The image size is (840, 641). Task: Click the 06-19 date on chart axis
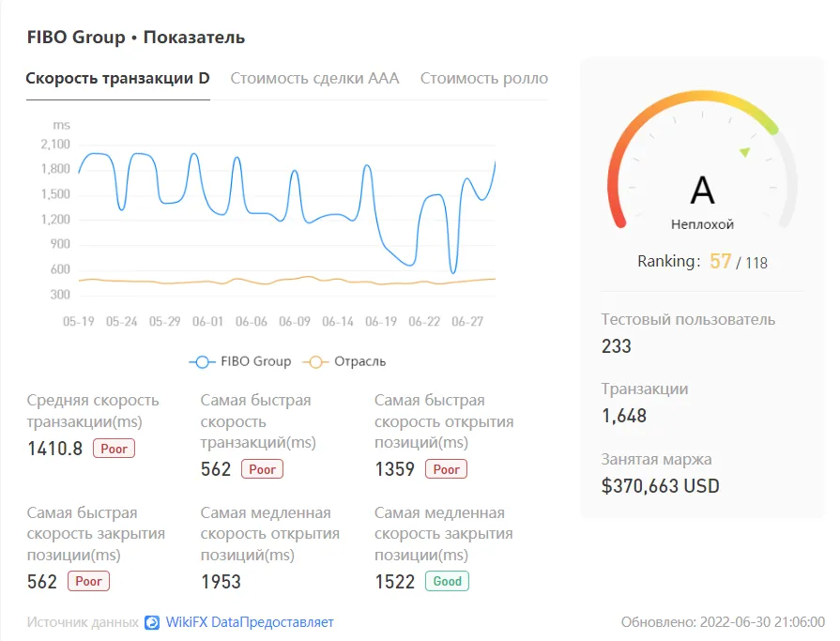[381, 321]
